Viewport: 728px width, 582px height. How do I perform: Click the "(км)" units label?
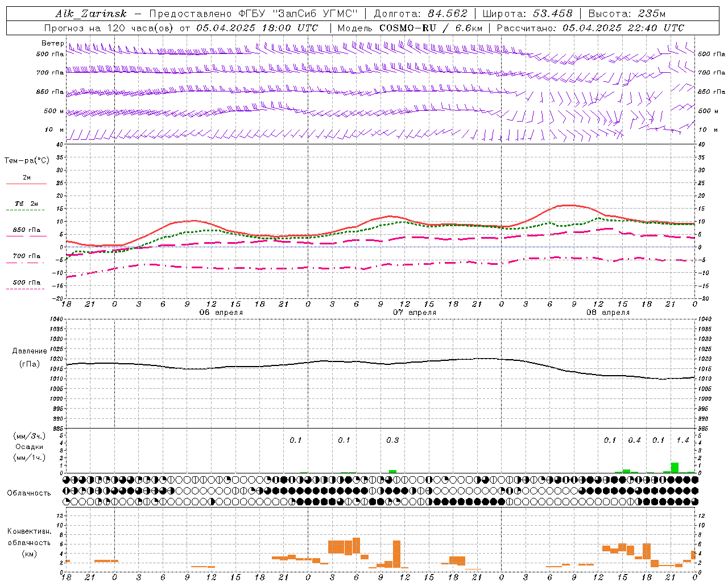pyautogui.click(x=29, y=554)
